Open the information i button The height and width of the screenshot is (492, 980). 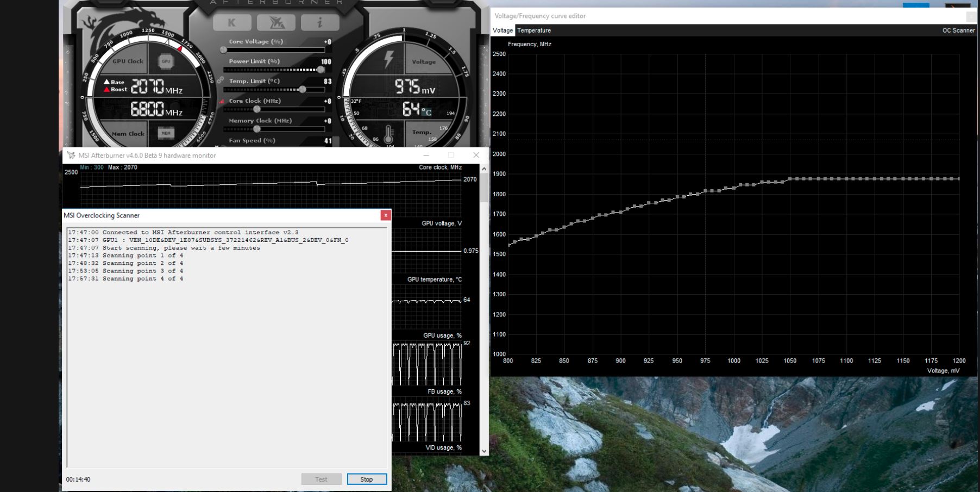(x=319, y=22)
